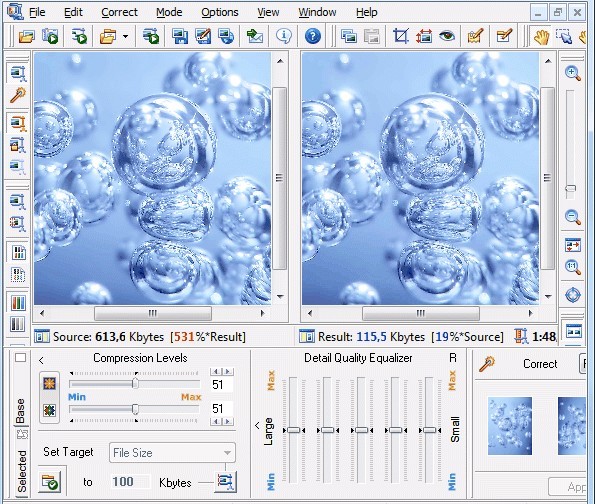Click the save image floppy icon
The image size is (595, 504).
[x=180, y=36]
